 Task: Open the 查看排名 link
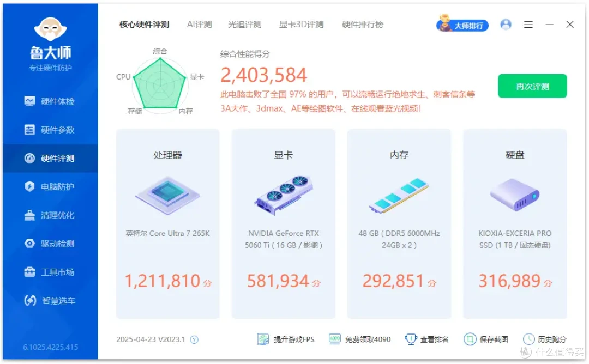coord(434,339)
